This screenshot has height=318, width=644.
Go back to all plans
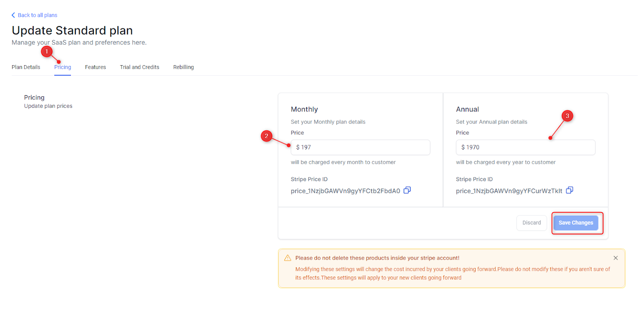click(37, 15)
